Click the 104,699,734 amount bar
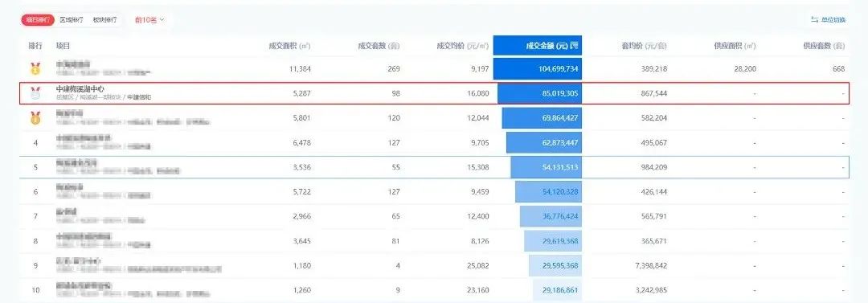Image resolution: width=868 pixels, height=303 pixels. (x=537, y=69)
